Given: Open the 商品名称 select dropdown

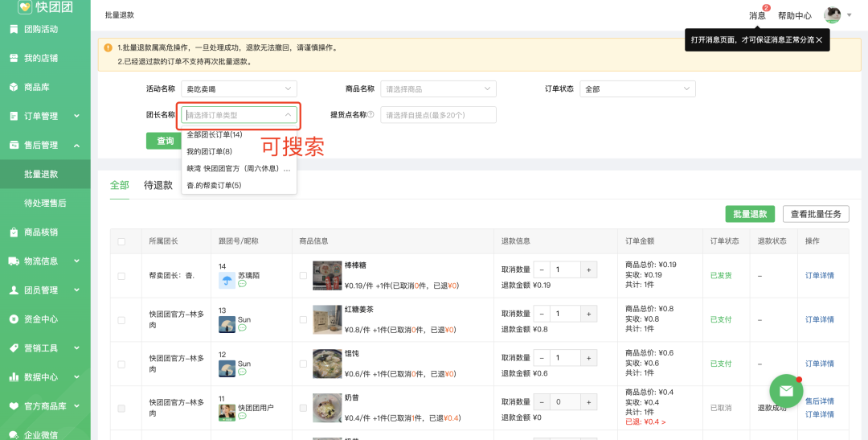Looking at the screenshot, I should (x=438, y=89).
